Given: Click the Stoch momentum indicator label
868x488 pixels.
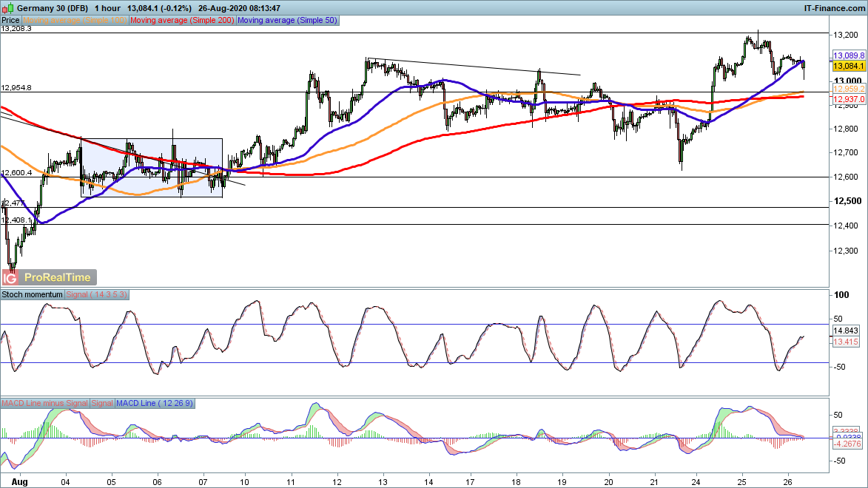Looking at the screenshot, I should (x=33, y=294).
